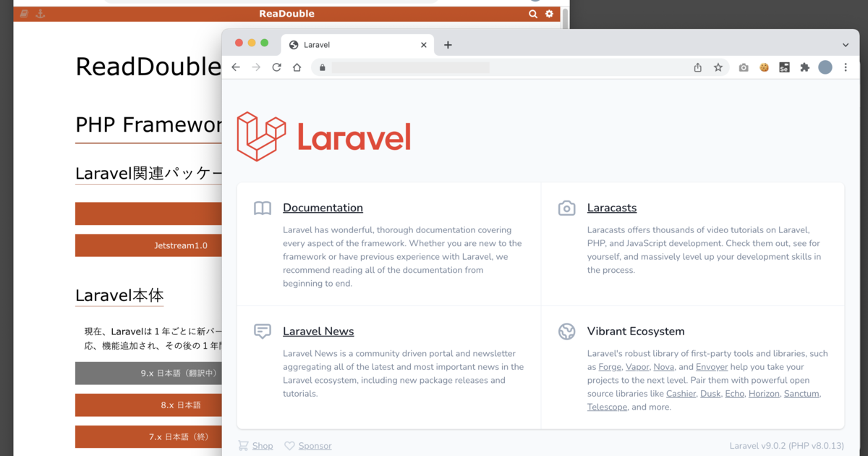Screen dimensions: 868x456
Task: Click the Laravel v9.0.2 (PHP v8.0.13) version text
Action: (786, 446)
